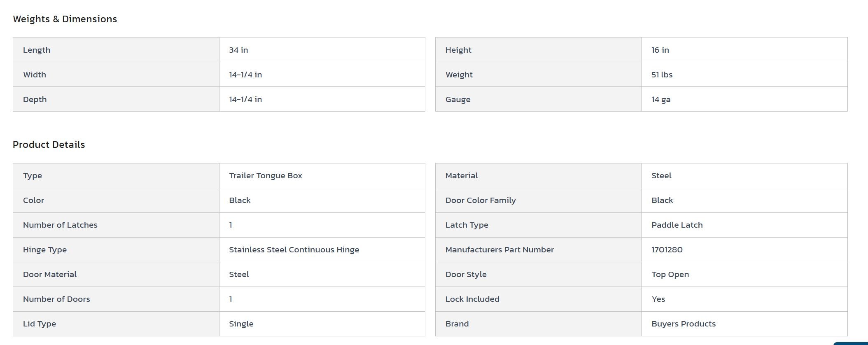Viewport: 868px width, 345px height.
Task: Click the Hinge Type label
Action: point(45,249)
